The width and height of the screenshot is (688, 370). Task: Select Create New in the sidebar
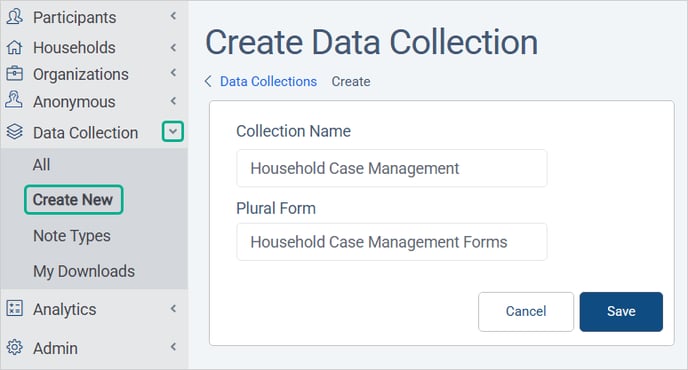click(x=73, y=200)
